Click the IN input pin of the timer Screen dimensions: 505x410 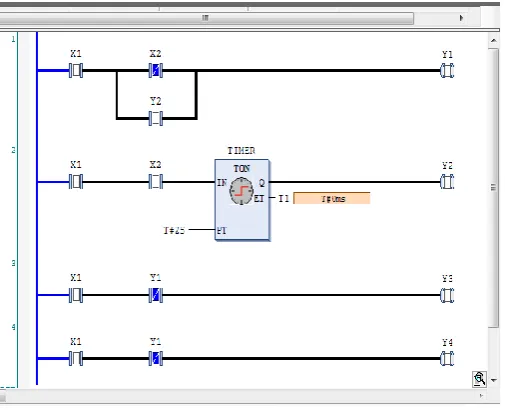click(x=222, y=183)
